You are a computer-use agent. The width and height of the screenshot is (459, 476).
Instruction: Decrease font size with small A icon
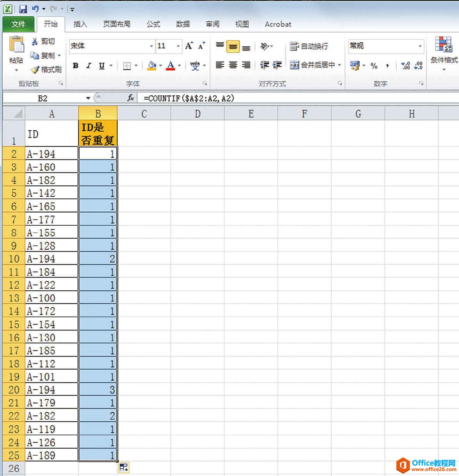[202, 46]
